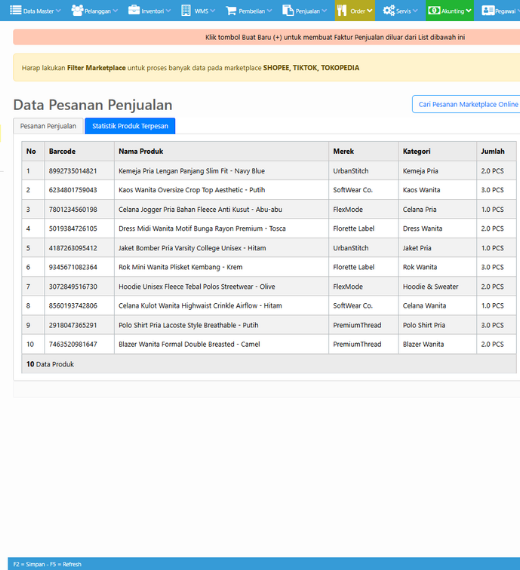Select the Kemeja Pria Navy Blue row
The height and width of the screenshot is (570, 520).
(269, 170)
